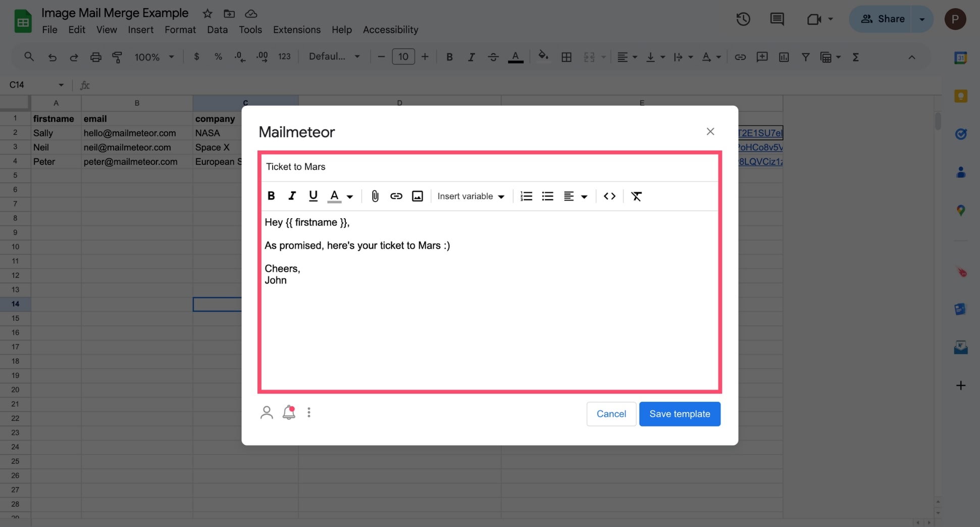Screen dimensions: 980x527
Task: Open Google Calendar side panel icon
Action: pyautogui.click(x=961, y=58)
